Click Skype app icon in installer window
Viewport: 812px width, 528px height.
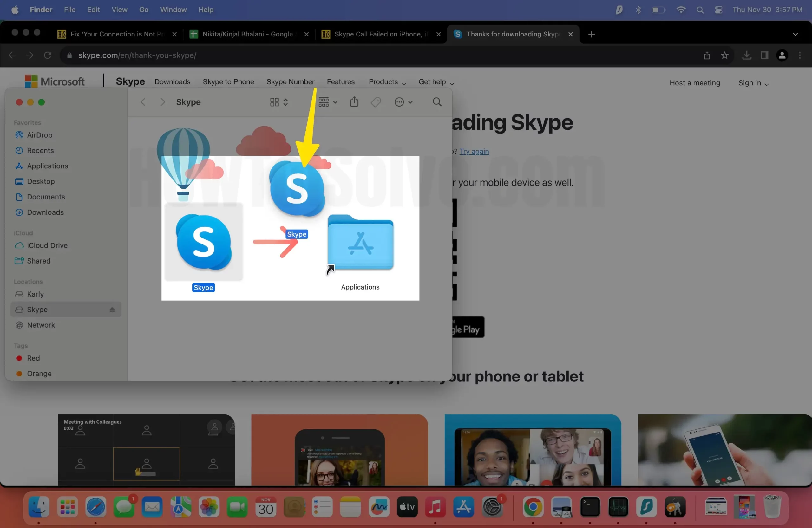(204, 242)
